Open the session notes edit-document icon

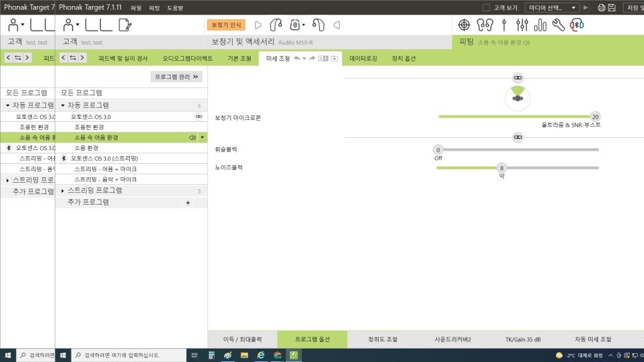coord(125,25)
